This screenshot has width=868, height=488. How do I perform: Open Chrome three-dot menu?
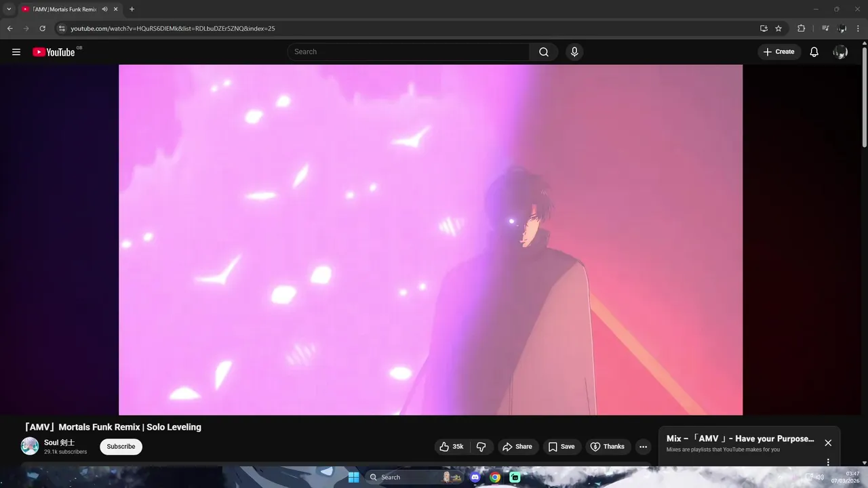859,28
